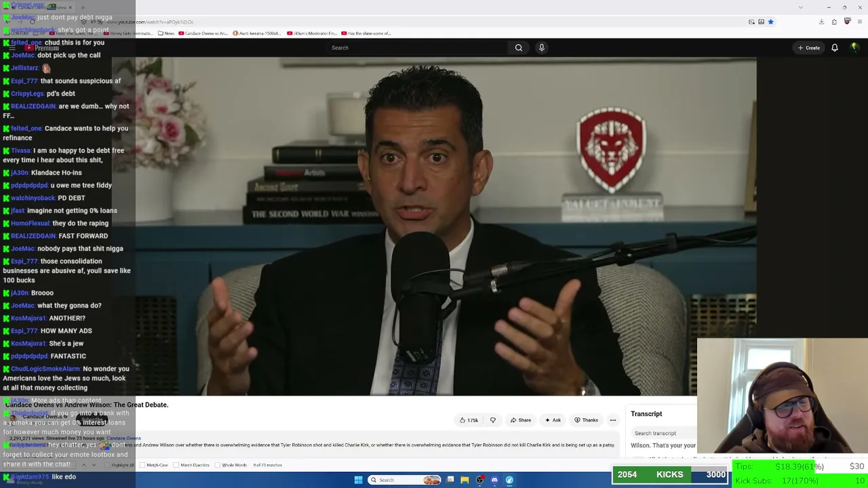
Task: Click the KICKS goal progress bar
Action: click(670, 474)
